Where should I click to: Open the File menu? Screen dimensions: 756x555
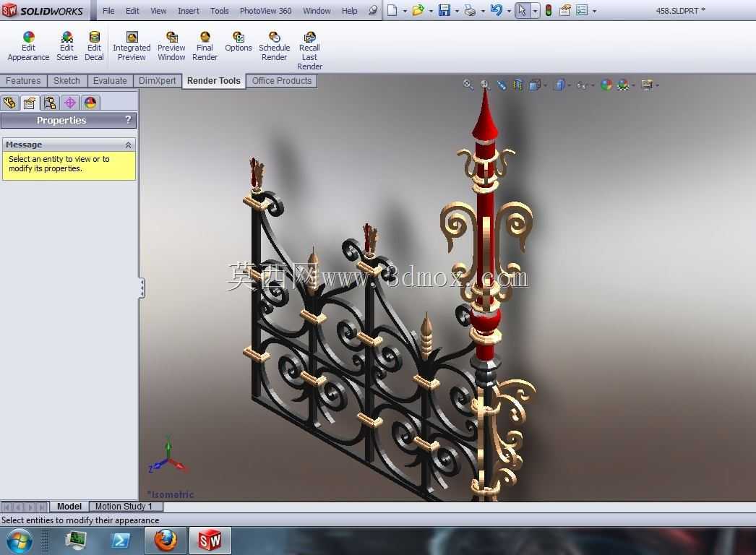(108, 11)
